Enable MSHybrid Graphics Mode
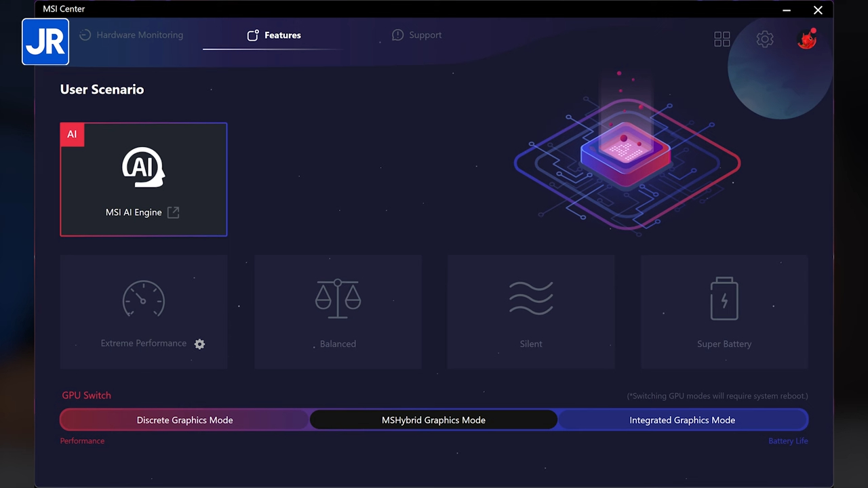 pos(433,420)
